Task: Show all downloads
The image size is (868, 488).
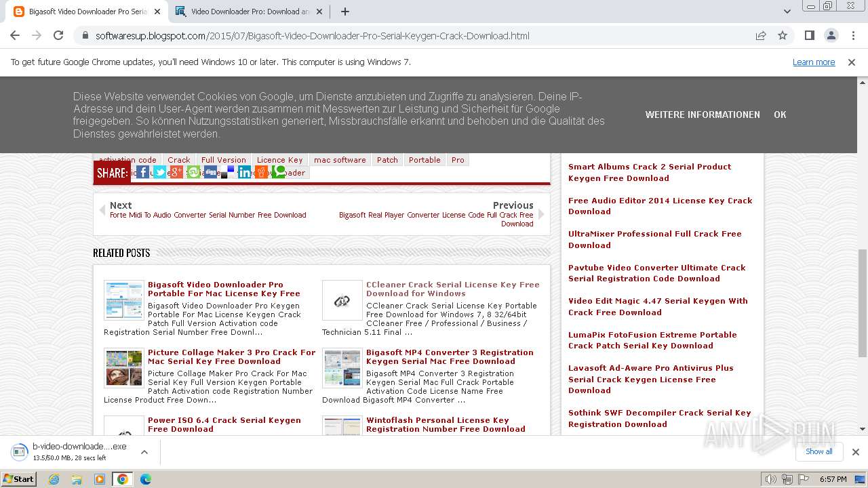Action: (x=818, y=451)
